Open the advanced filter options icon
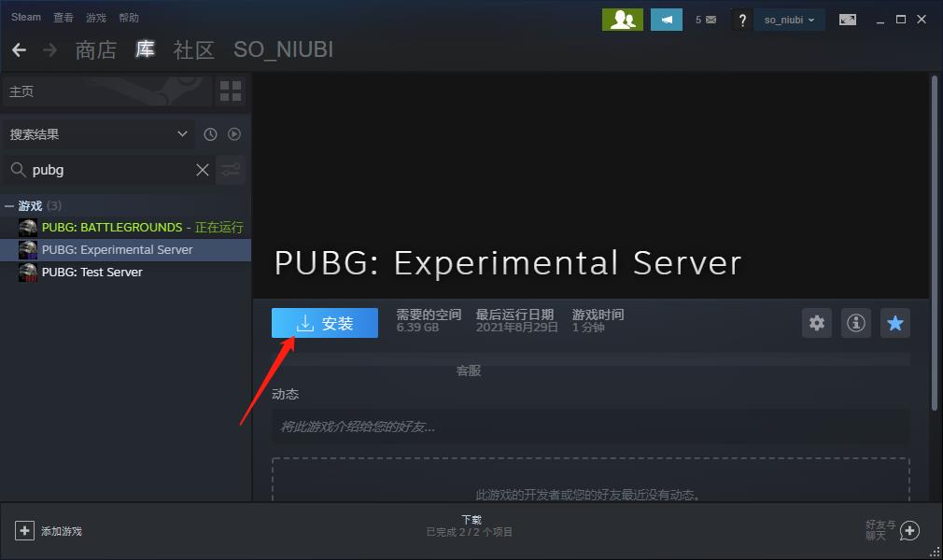 (x=231, y=170)
